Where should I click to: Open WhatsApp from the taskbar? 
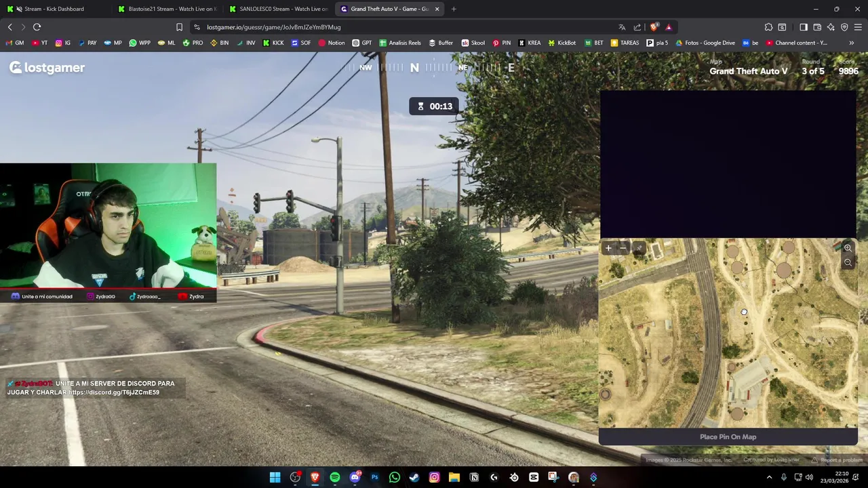[x=395, y=477]
